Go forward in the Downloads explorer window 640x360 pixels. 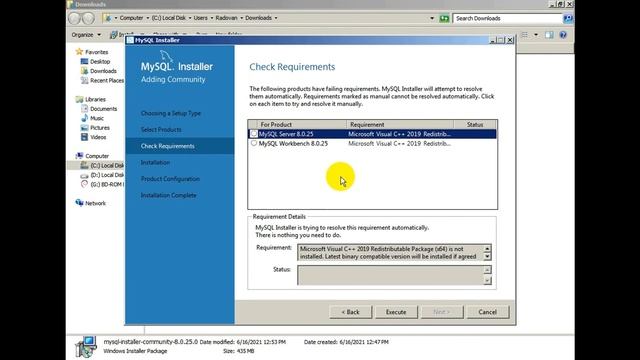(x=88, y=18)
